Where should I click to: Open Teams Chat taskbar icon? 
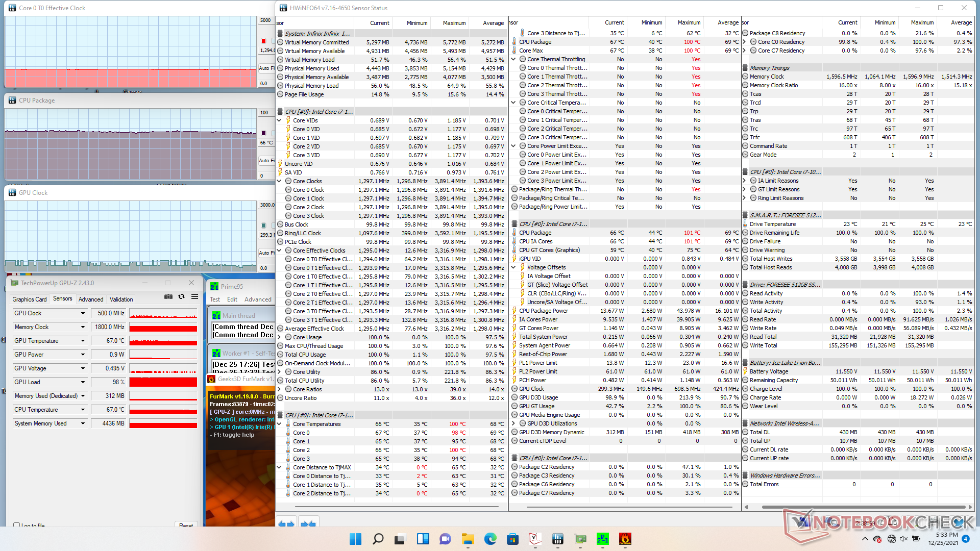[x=445, y=539]
